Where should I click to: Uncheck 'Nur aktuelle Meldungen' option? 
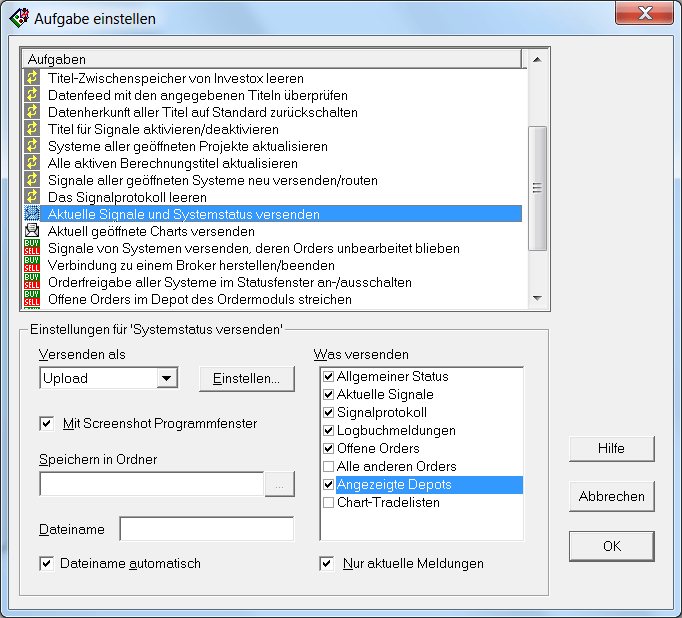[x=327, y=564]
